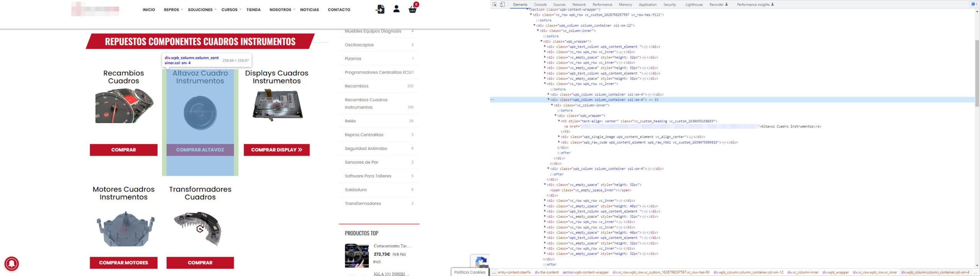Open NOTICIAS in site navigation
The height and width of the screenshot is (276, 980).
[309, 10]
